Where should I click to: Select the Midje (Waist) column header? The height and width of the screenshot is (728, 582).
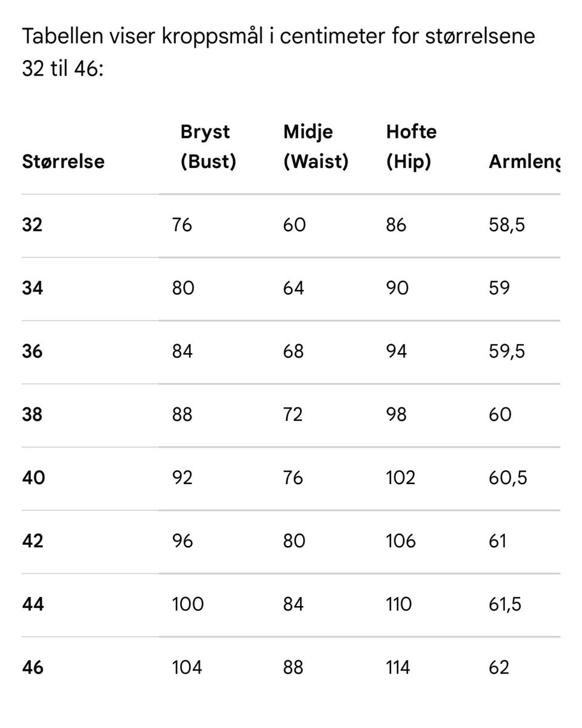316,146
